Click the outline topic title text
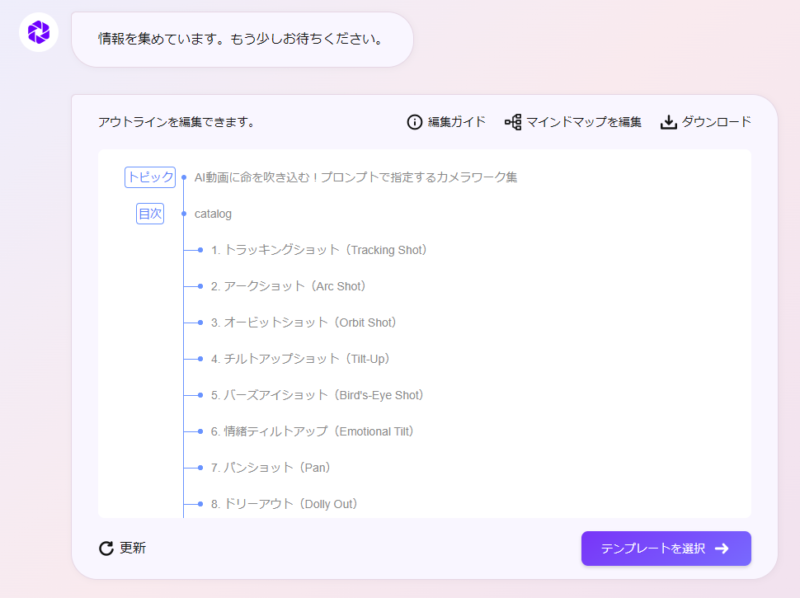The height and width of the screenshot is (598, 800). coord(356,177)
